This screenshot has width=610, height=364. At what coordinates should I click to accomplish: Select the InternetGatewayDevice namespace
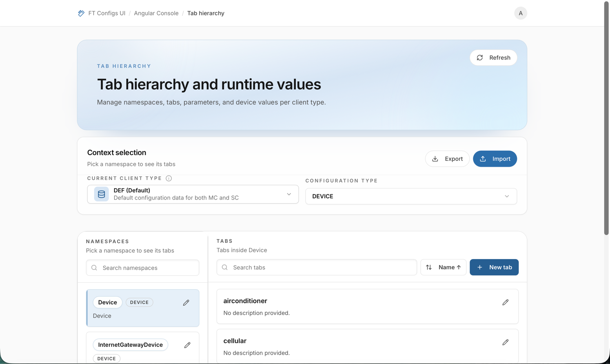pyautogui.click(x=142, y=348)
